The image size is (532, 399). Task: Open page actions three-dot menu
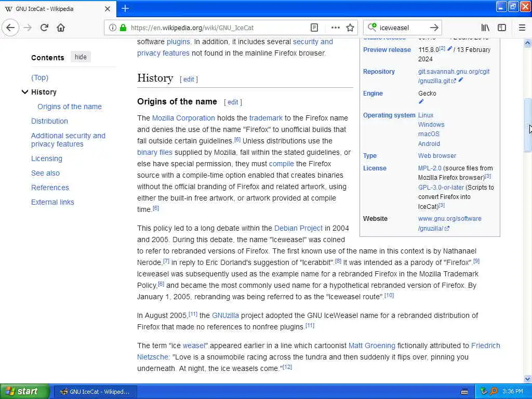point(335,28)
